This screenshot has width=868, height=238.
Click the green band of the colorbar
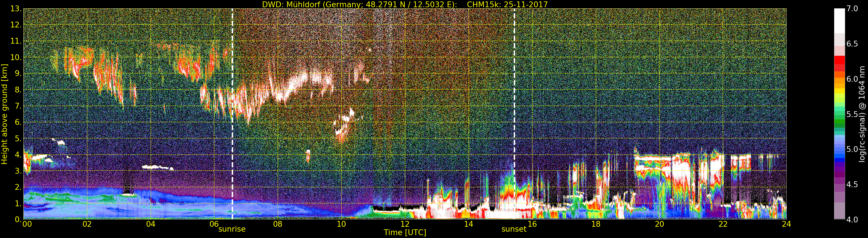pyautogui.click(x=839, y=121)
